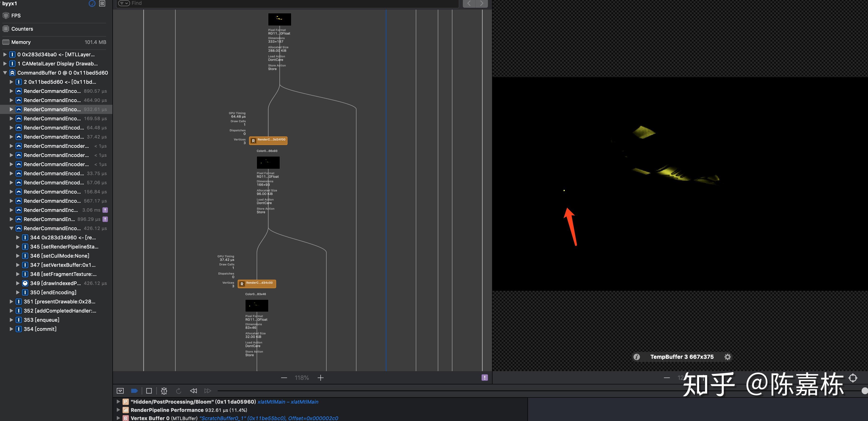The height and width of the screenshot is (421, 868).
Task: Click the info icon beside TempBuffer 3
Action: click(x=636, y=357)
